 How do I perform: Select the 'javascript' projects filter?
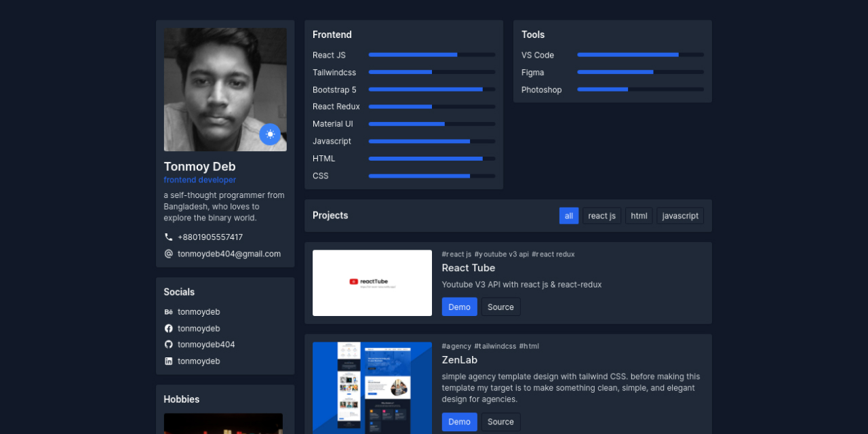click(680, 216)
